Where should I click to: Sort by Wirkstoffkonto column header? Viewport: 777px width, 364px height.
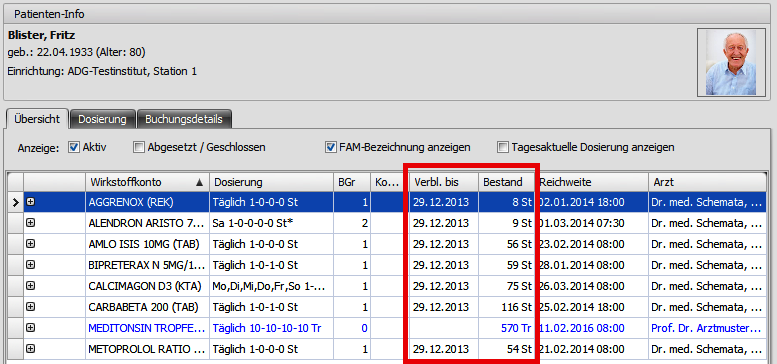[x=147, y=182]
